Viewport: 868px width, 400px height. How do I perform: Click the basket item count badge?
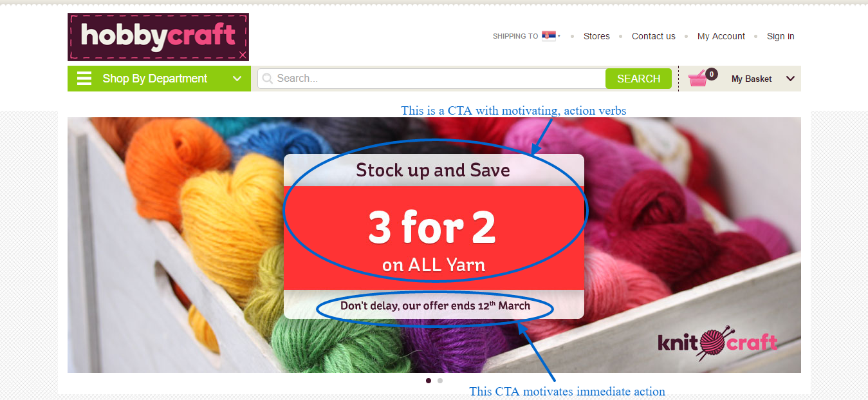click(711, 74)
